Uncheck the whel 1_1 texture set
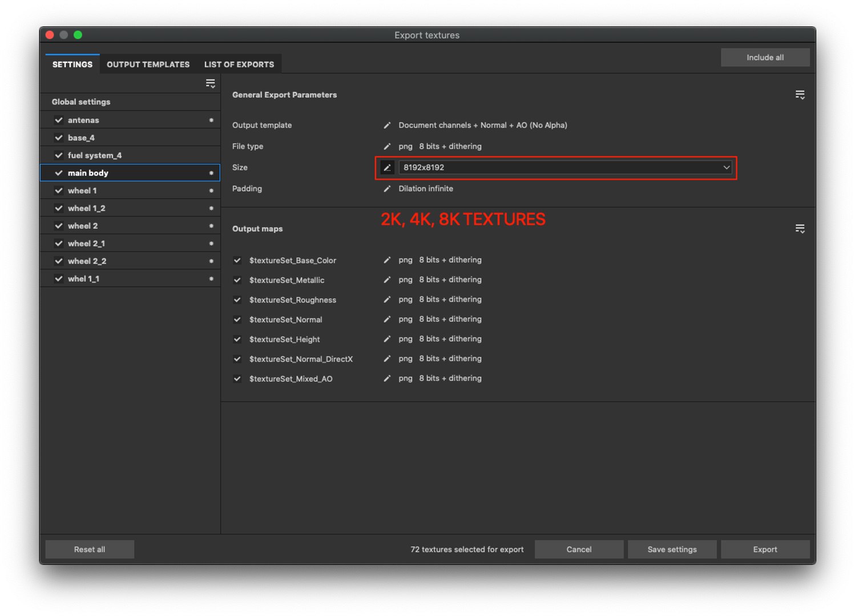The width and height of the screenshot is (855, 616). coord(59,279)
